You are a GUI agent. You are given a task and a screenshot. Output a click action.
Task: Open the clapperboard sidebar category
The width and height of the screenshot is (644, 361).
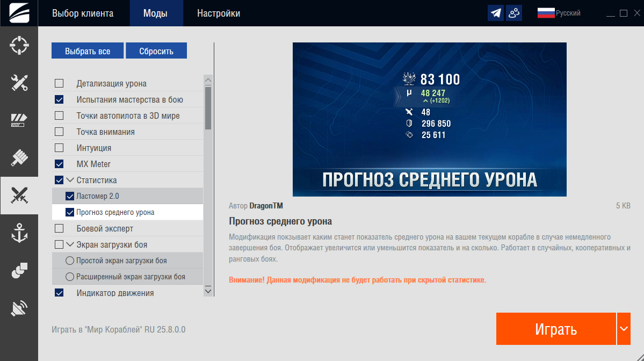(x=19, y=120)
